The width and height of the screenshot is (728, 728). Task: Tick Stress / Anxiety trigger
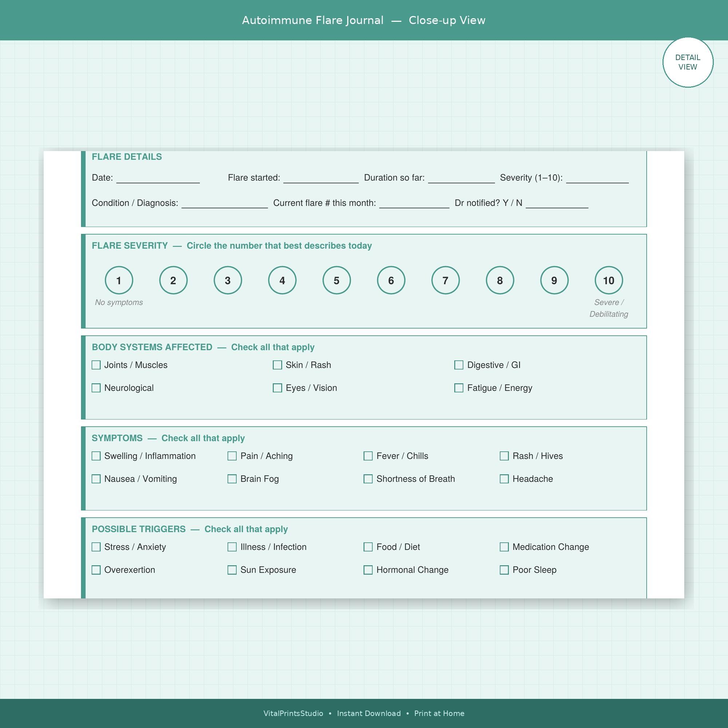click(96, 547)
